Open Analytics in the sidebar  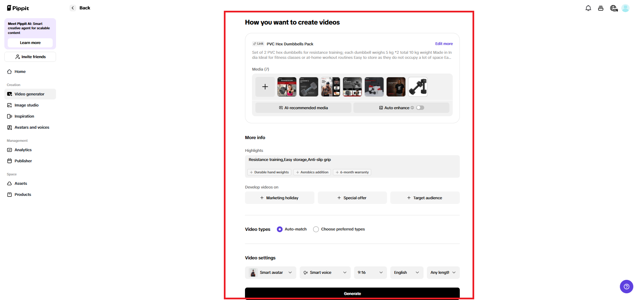point(30,150)
